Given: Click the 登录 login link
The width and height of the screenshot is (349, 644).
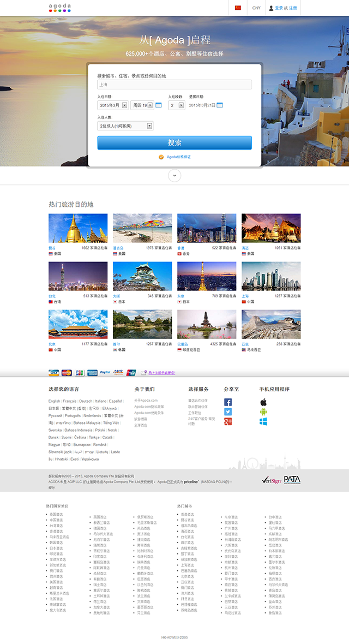Looking at the screenshot, I should [x=278, y=8].
